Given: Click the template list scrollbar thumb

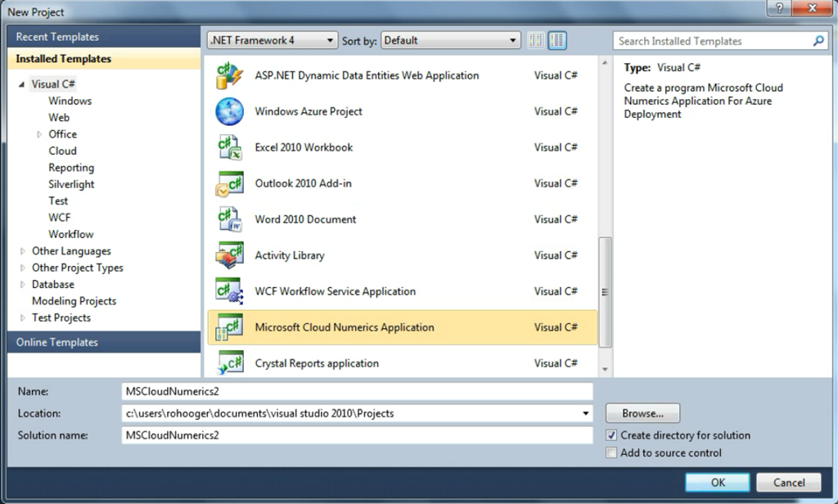Looking at the screenshot, I should (605, 292).
